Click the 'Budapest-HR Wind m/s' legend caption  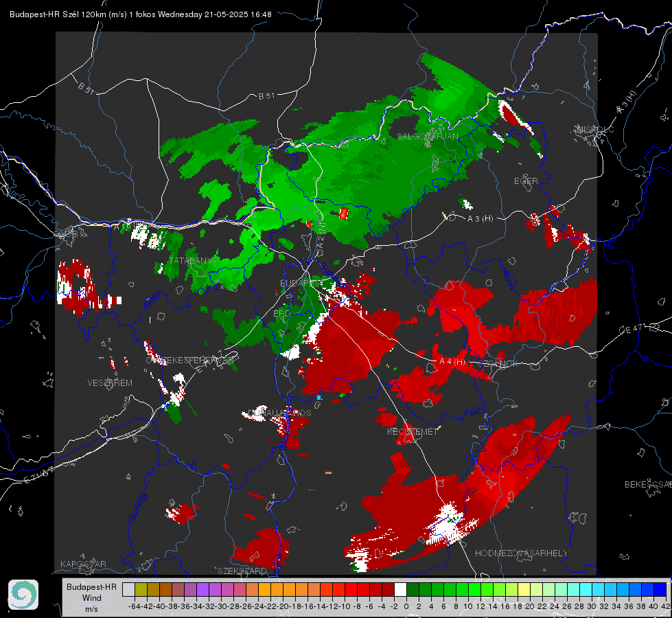[x=92, y=597]
